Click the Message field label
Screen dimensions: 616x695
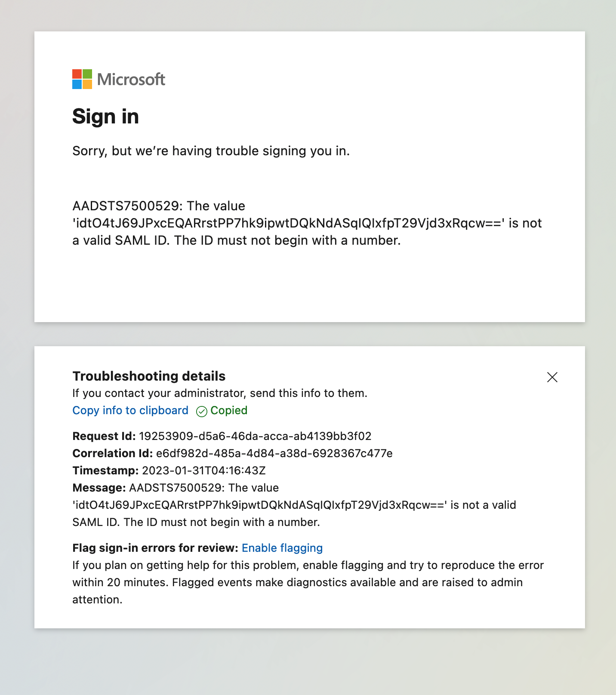click(99, 488)
